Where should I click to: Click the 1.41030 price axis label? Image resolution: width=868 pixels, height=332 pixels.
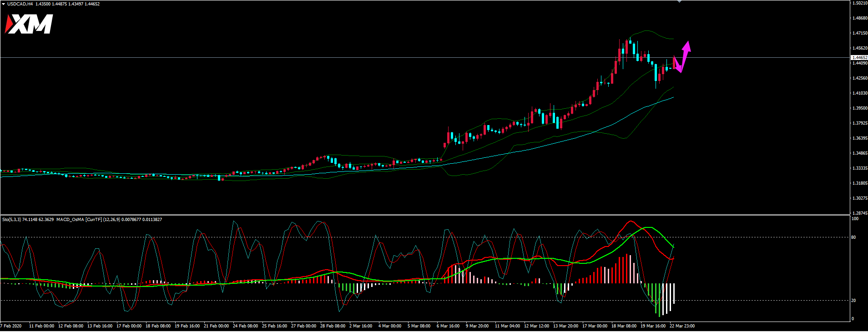pyautogui.click(x=859, y=93)
